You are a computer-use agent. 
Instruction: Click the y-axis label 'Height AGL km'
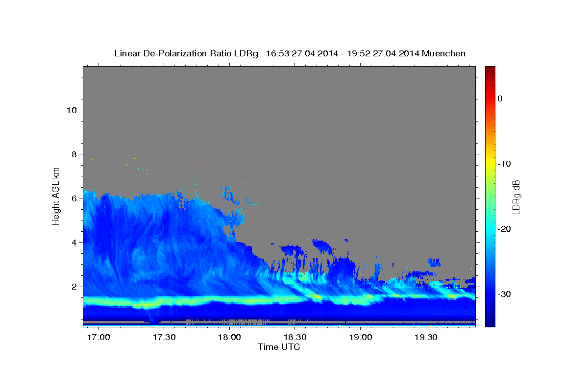click(56, 196)
